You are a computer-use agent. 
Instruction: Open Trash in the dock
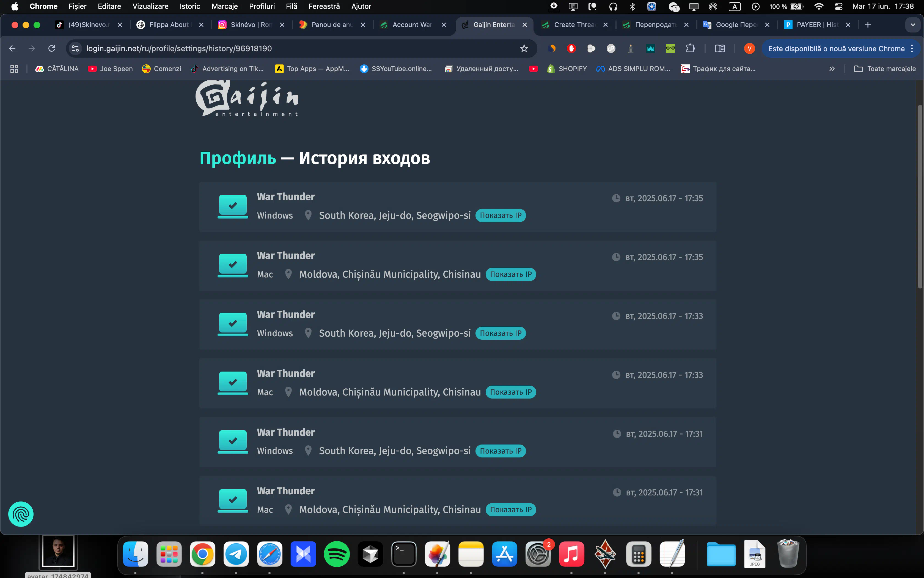click(788, 554)
